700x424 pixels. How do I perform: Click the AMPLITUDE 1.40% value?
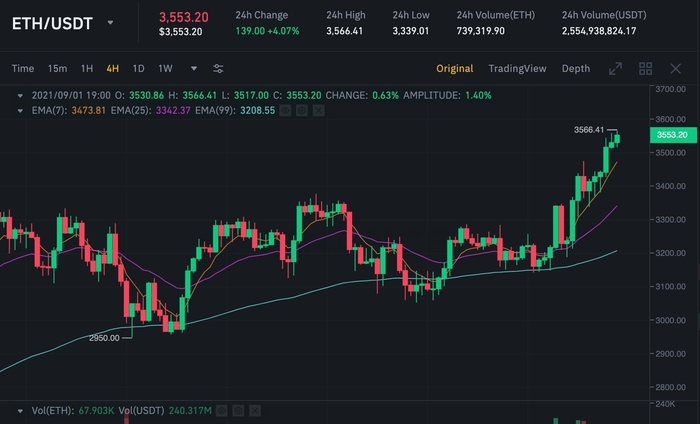tap(478, 96)
